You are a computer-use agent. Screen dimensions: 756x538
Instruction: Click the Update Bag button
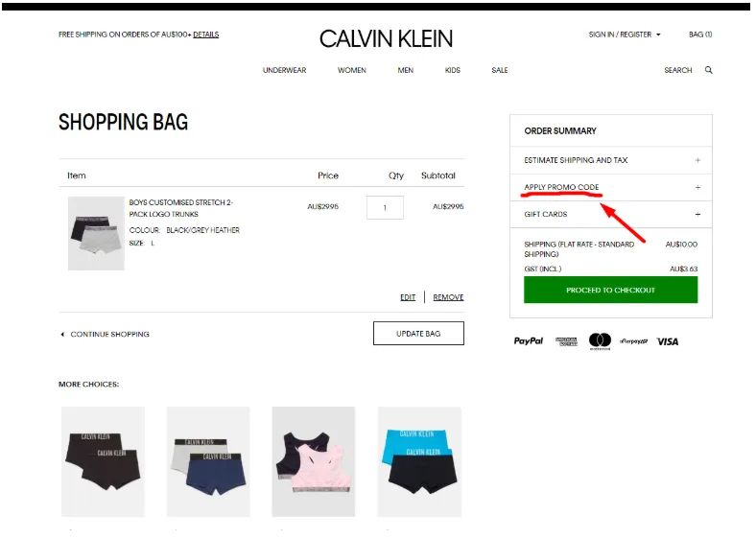point(418,333)
